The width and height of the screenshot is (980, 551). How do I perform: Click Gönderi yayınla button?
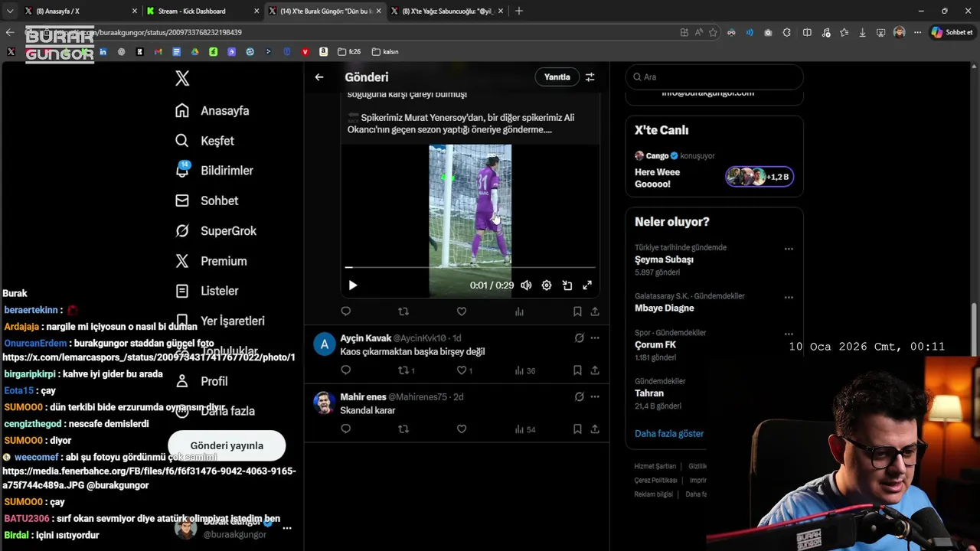[227, 445]
